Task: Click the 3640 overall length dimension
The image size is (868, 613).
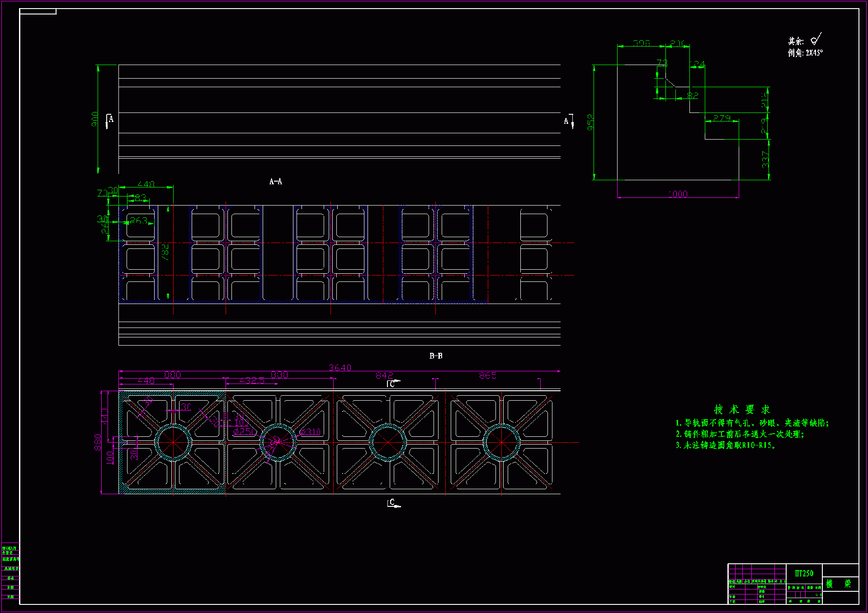Action: click(x=340, y=368)
